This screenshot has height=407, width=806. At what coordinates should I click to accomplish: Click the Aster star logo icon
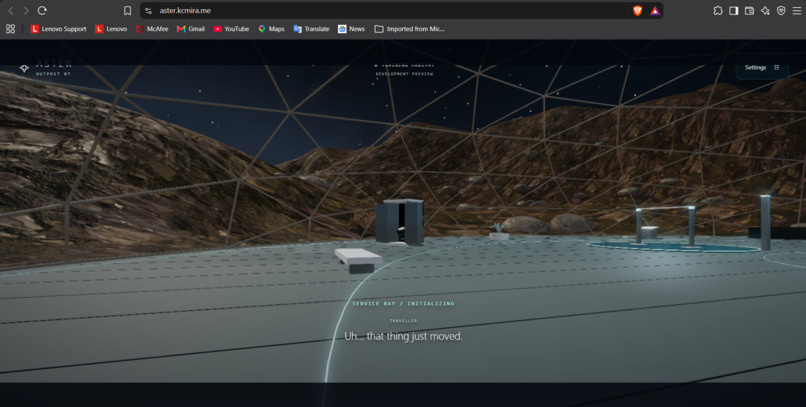(24, 68)
